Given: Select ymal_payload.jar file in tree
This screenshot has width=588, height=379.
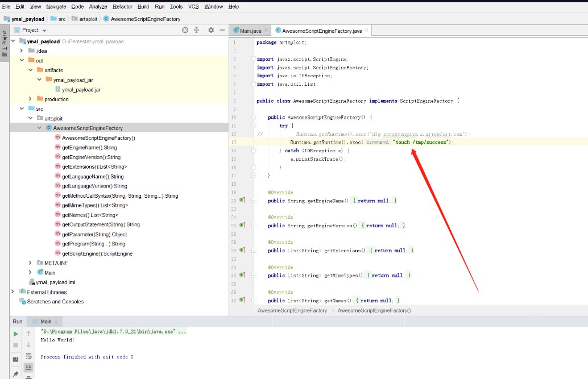Looking at the screenshot, I should coord(81,90).
